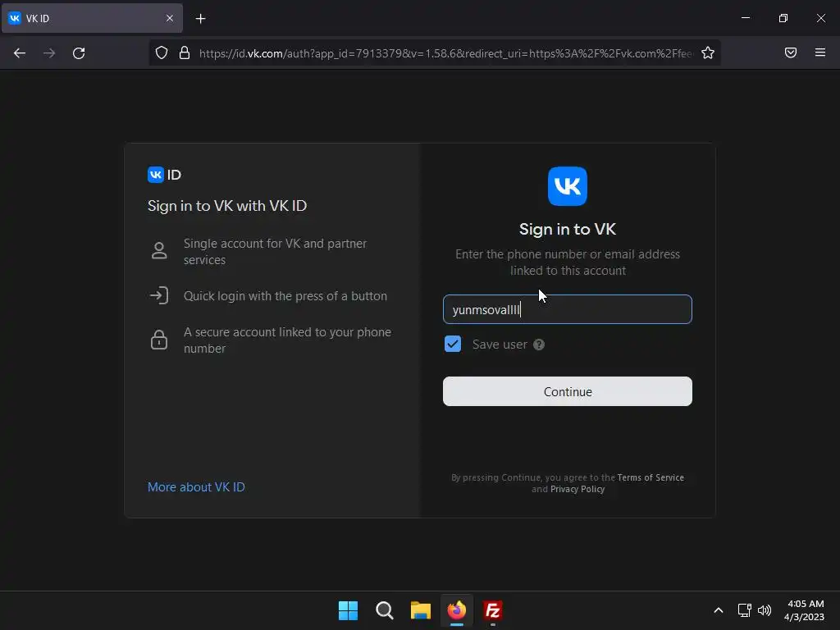
Task: Minimize the Firefox window
Action: [x=746, y=18]
